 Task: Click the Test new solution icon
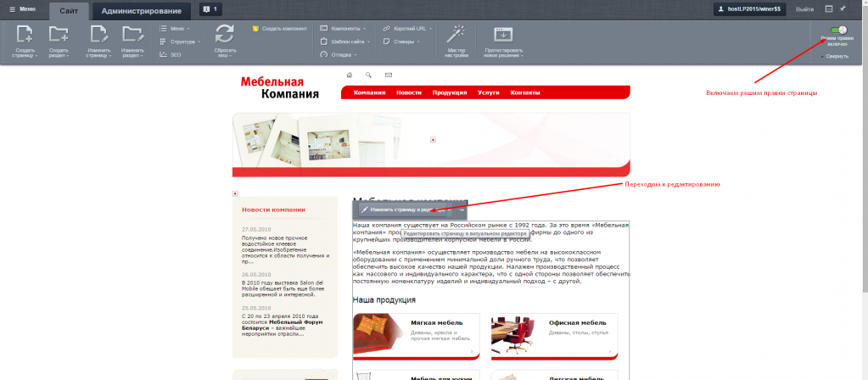(x=503, y=35)
